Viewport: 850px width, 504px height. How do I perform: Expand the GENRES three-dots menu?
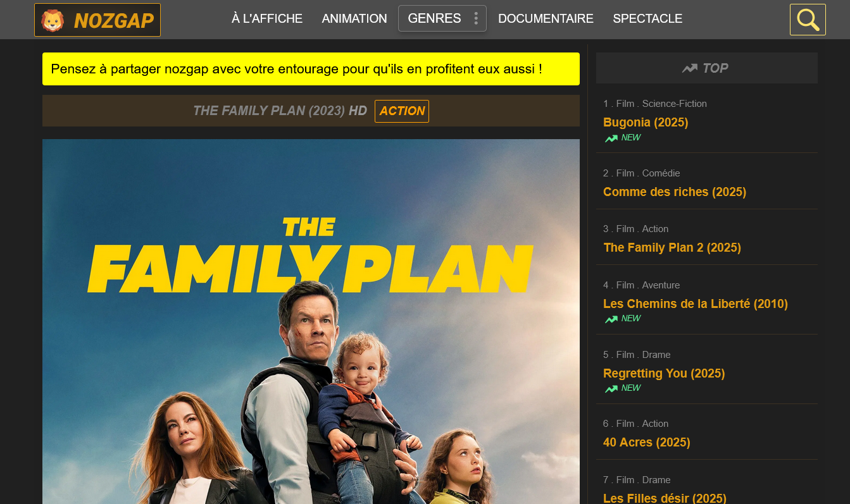point(476,18)
